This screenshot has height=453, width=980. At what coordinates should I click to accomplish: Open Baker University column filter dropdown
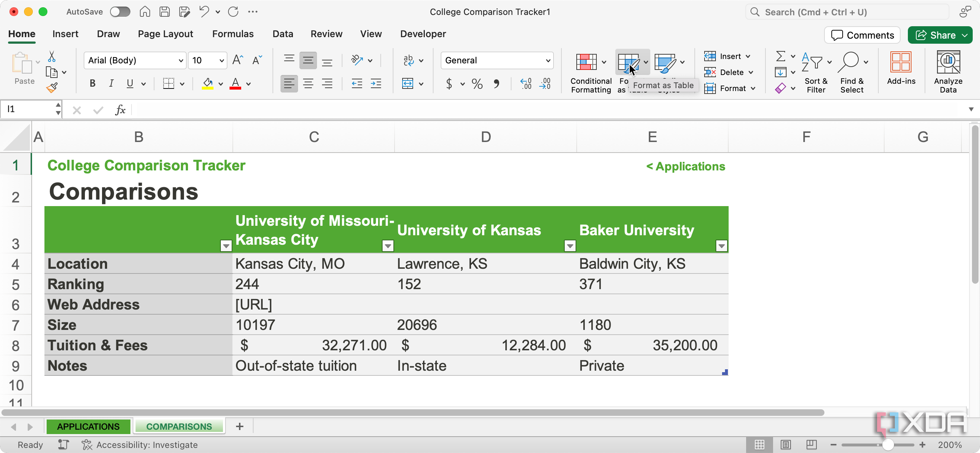721,245
